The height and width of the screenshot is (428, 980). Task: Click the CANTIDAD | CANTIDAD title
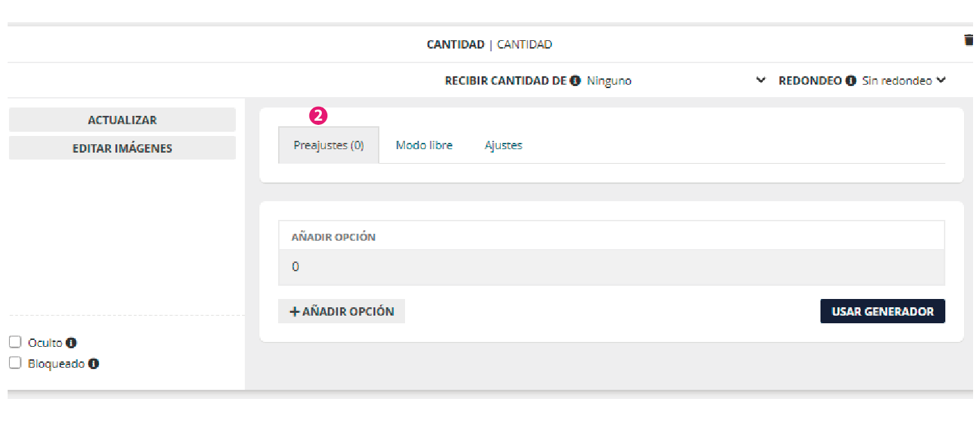[x=489, y=44]
